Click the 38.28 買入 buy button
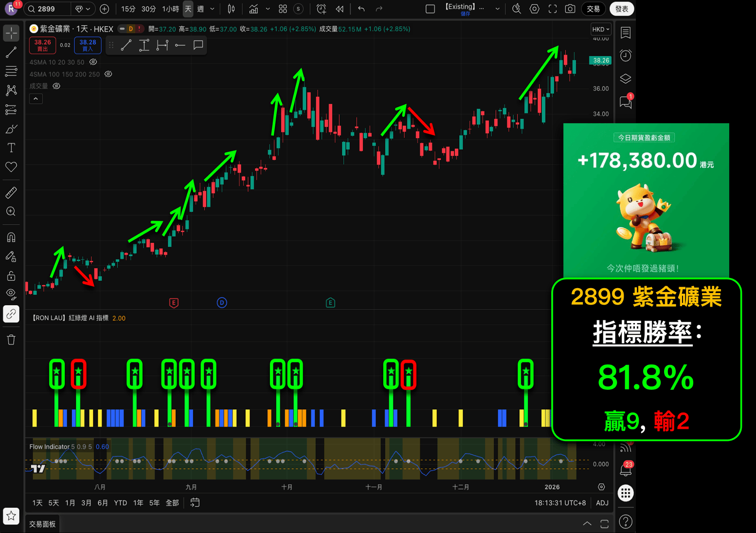 [88, 45]
